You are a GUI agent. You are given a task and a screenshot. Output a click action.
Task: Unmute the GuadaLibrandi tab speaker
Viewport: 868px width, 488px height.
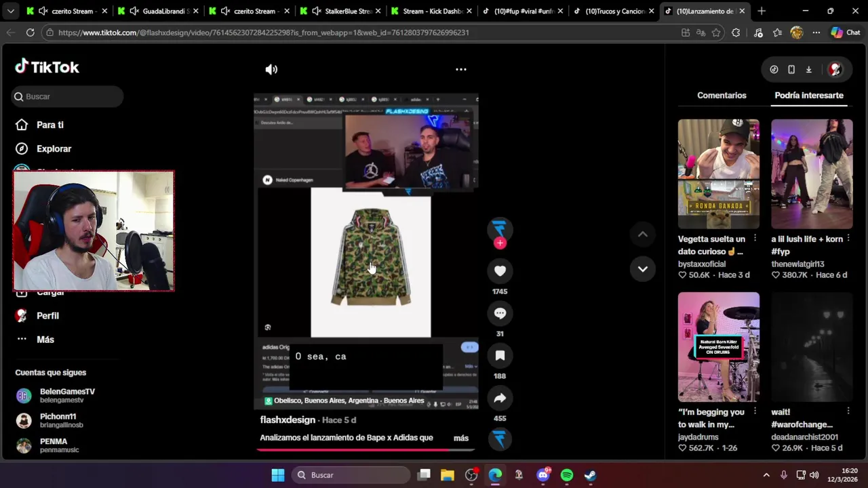[134, 11]
